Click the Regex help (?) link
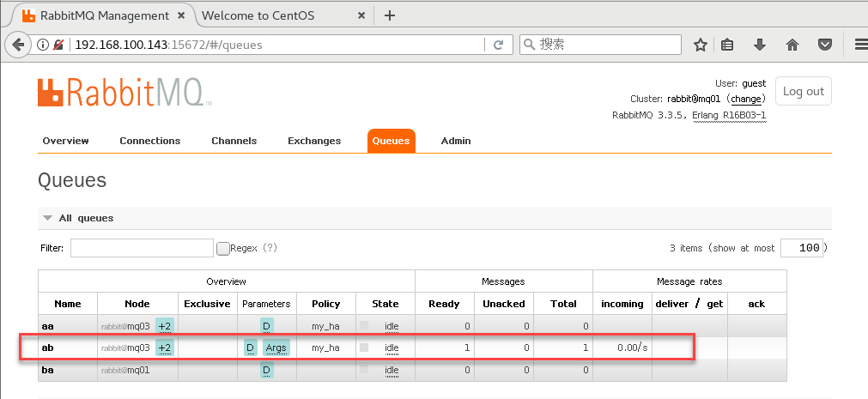Viewport: 868px width, 399px height. point(270,248)
